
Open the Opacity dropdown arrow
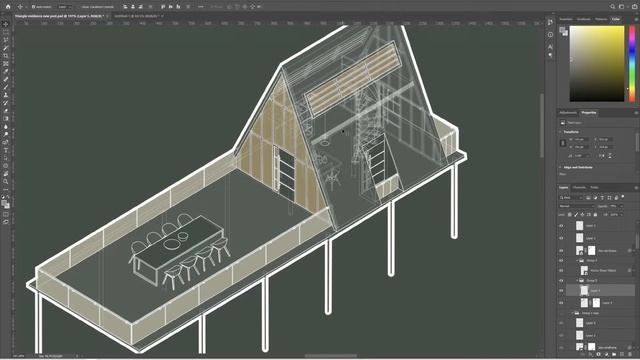point(621,206)
